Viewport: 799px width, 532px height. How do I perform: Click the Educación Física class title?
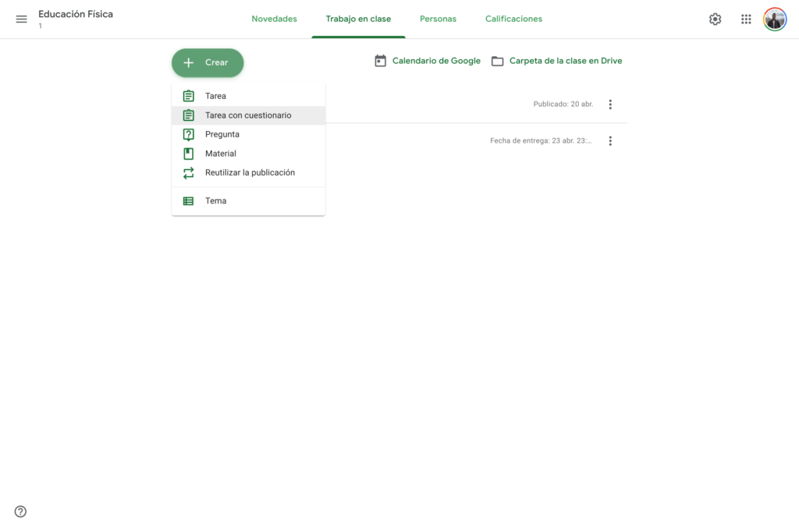[x=76, y=14]
